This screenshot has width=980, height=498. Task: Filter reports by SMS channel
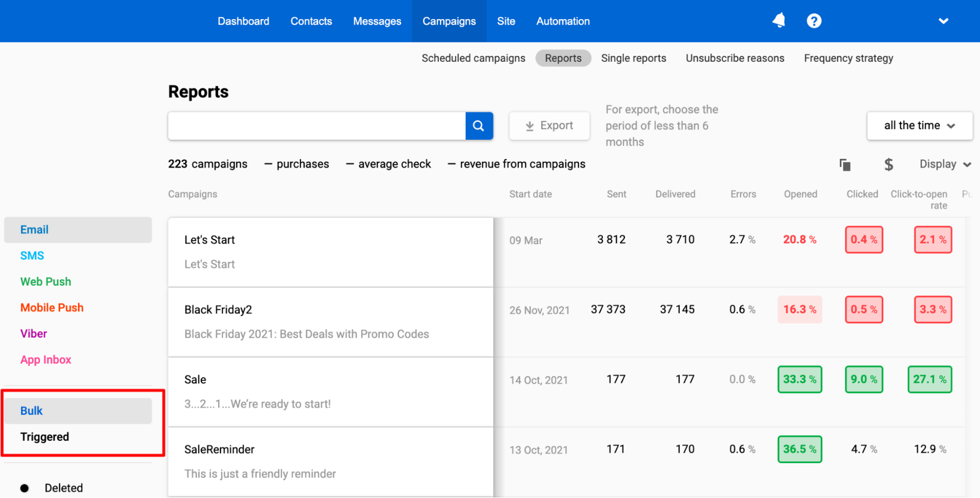(x=32, y=255)
